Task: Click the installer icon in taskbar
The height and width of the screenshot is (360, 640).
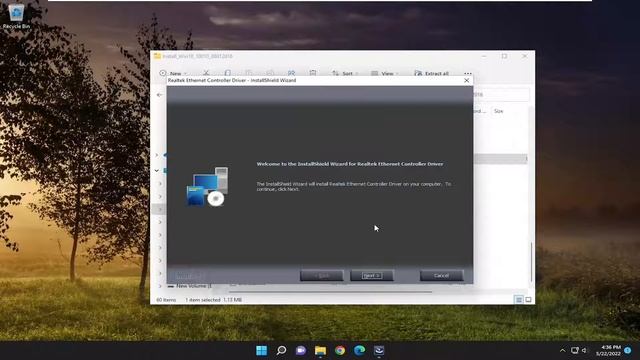Action: coord(379,350)
